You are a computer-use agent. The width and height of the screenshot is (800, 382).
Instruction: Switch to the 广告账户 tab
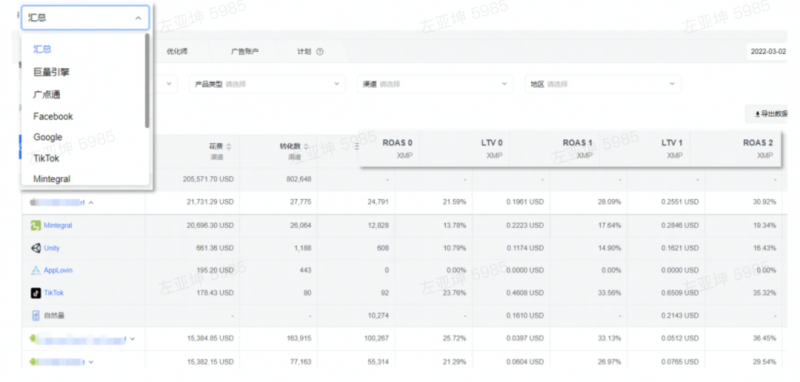(x=245, y=52)
